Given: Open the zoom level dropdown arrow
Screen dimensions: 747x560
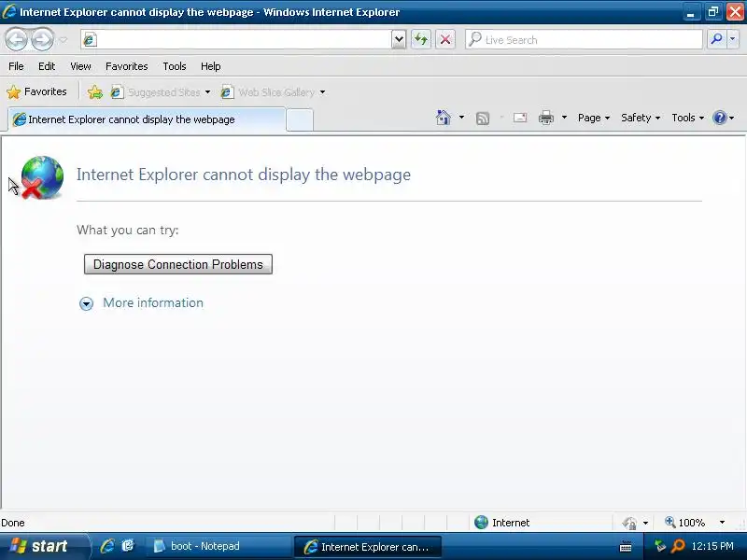Looking at the screenshot, I should click(722, 523).
